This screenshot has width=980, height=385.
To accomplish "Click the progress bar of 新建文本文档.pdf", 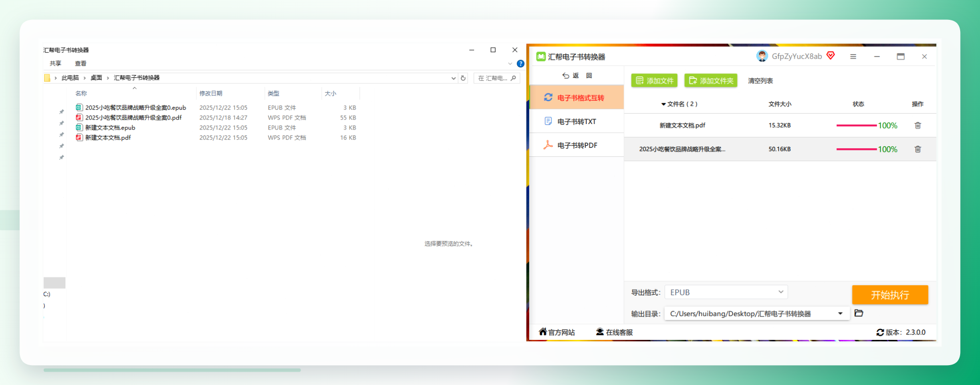I will 857,126.
